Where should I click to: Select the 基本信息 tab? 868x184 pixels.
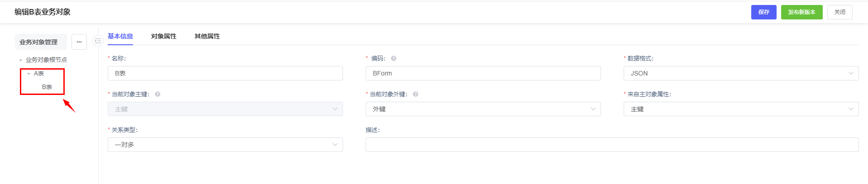120,36
